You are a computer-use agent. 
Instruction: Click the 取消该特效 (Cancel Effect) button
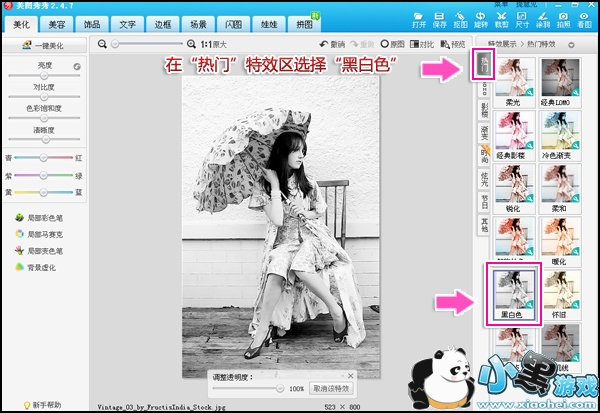[331, 387]
